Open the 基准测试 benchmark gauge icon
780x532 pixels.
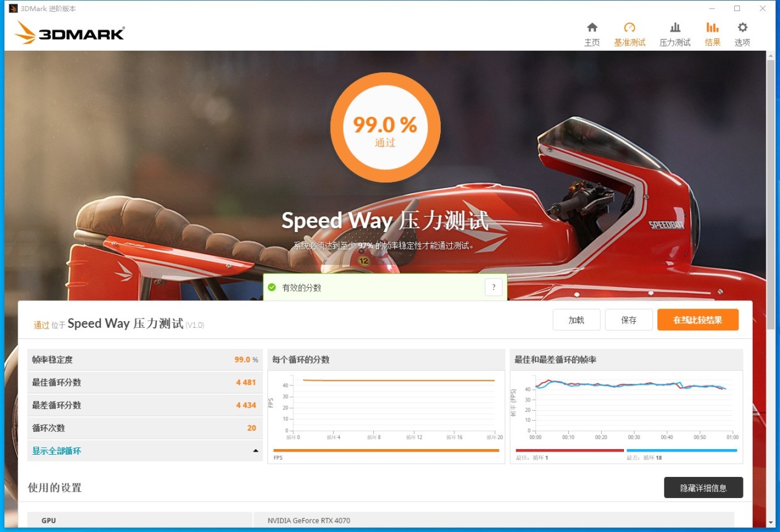(630, 27)
